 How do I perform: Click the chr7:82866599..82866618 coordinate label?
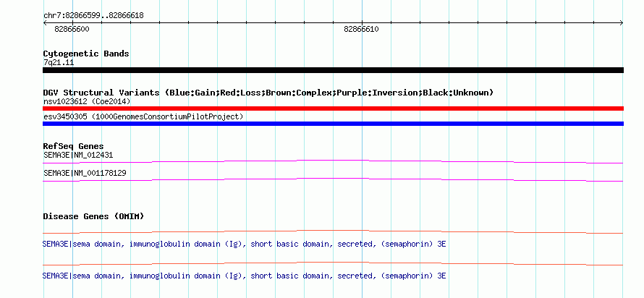pos(93,16)
